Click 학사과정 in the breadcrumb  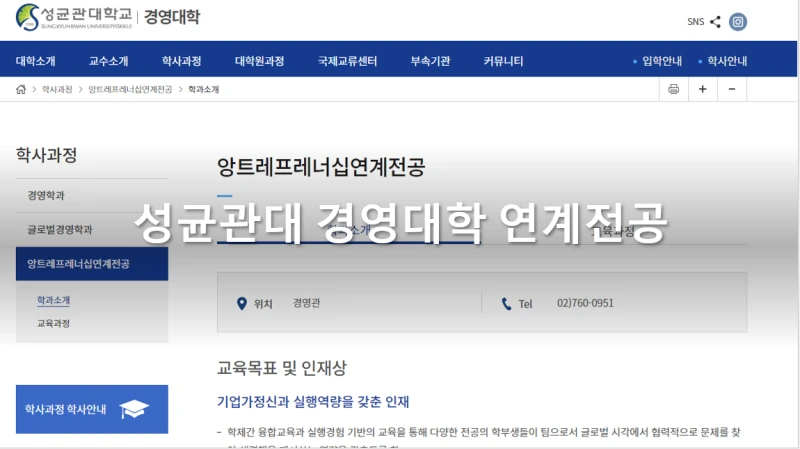57,89
